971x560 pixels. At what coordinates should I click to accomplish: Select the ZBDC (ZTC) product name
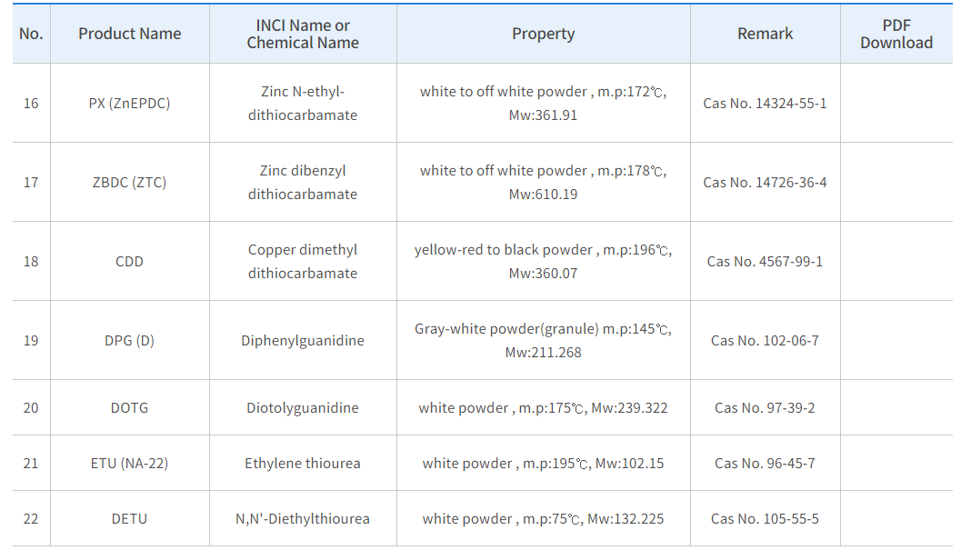tap(129, 182)
